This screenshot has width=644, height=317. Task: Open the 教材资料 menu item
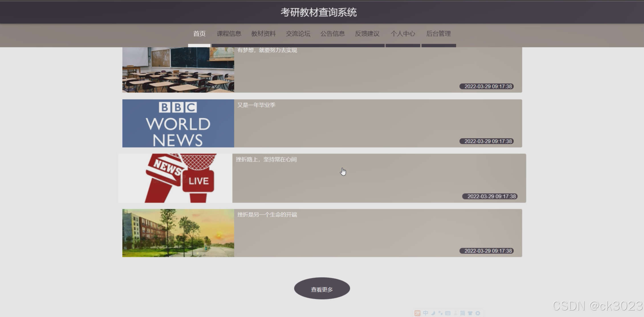click(263, 34)
